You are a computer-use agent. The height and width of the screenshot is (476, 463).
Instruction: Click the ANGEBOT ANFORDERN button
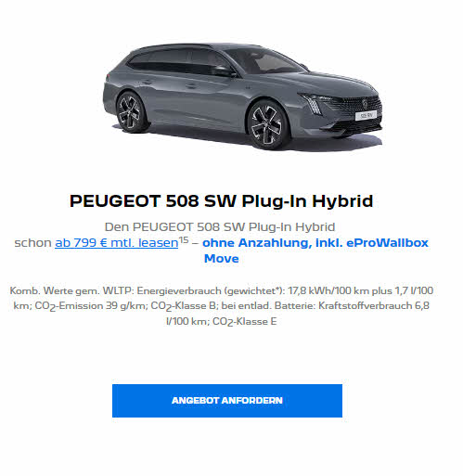click(227, 401)
